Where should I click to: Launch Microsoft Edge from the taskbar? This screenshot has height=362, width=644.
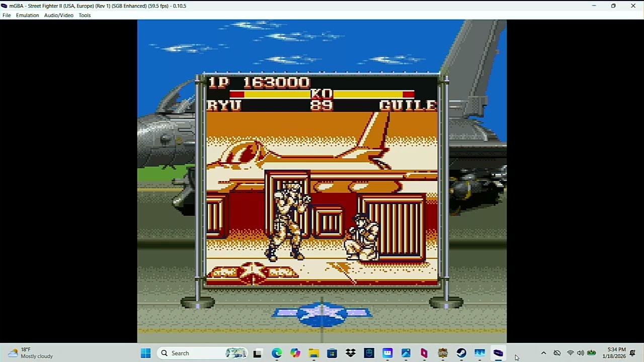point(276,353)
